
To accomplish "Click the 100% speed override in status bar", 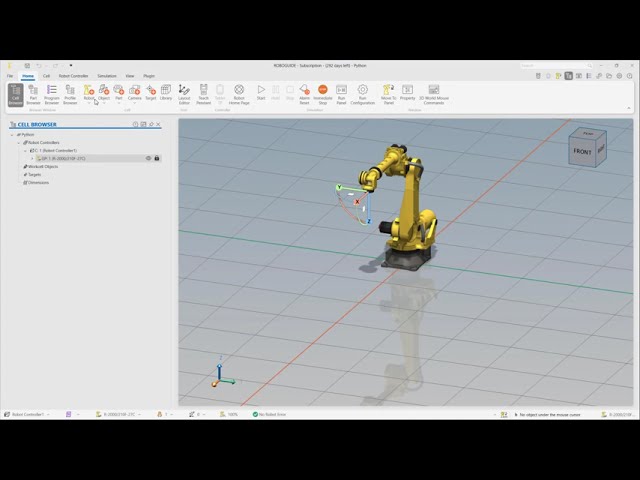I will (229, 414).
